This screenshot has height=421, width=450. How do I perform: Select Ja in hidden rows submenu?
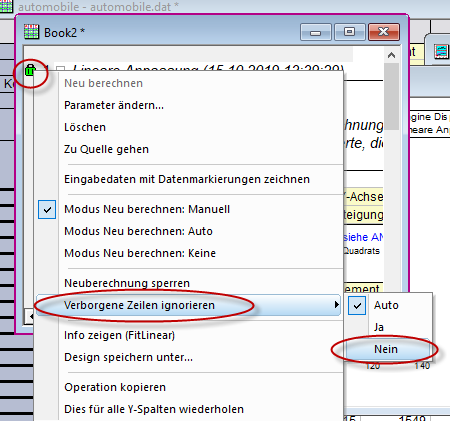[x=379, y=327]
